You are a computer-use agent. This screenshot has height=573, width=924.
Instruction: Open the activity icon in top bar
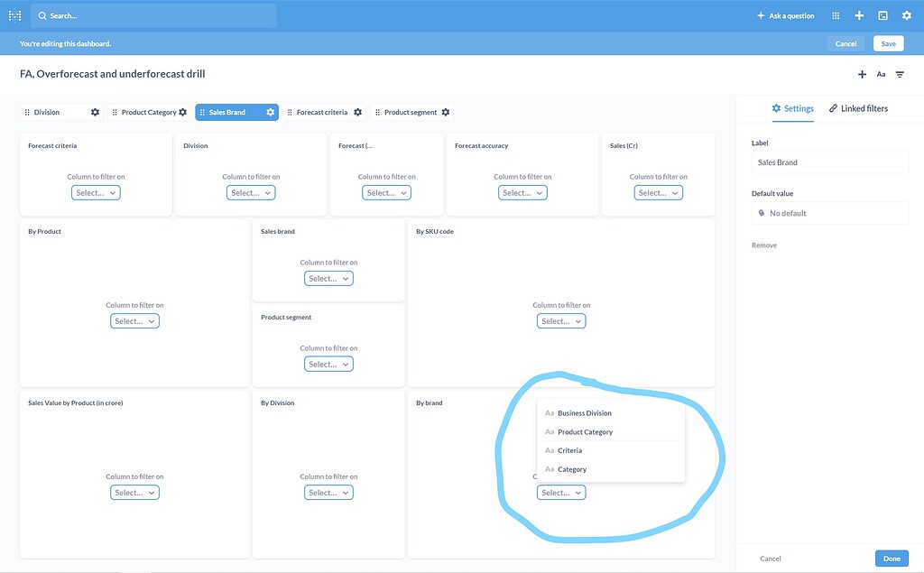pyautogui.click(x=882, y=16)
